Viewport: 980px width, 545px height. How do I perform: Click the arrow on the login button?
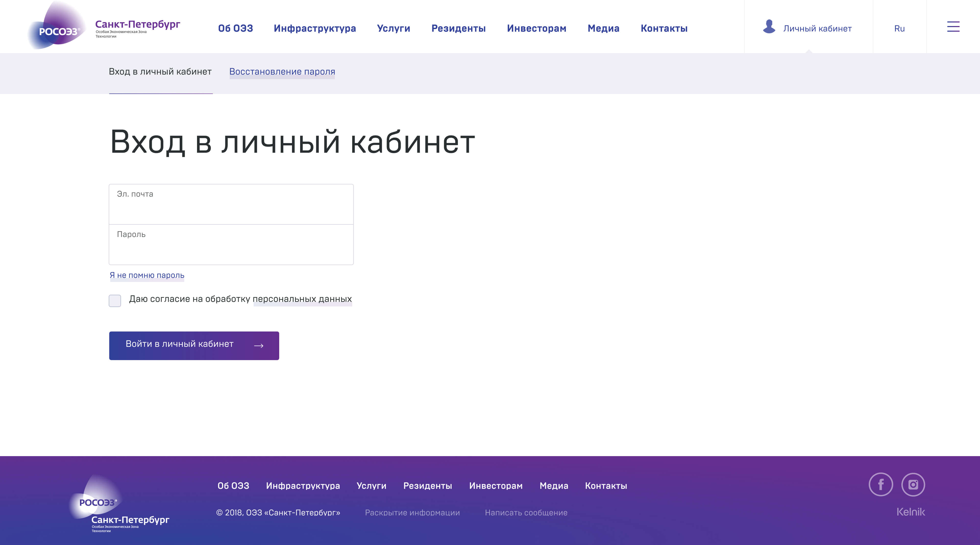click(x=259, y=346)
